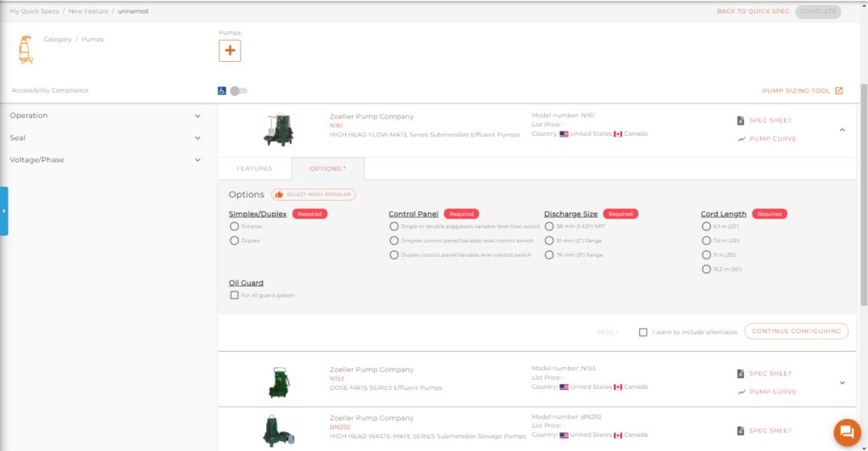The height and width of the screenshot is (451, 868).
Task: Go to My Quick Specs breadcrumb
Action: click(x=34, y=11)
